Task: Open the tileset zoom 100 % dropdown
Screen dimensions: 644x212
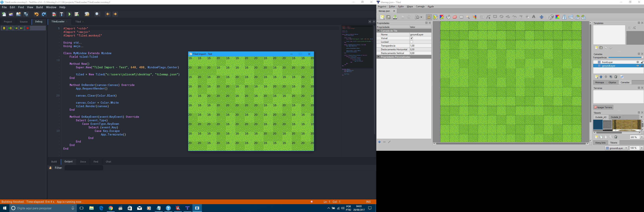Action: (x=641, y=137)
